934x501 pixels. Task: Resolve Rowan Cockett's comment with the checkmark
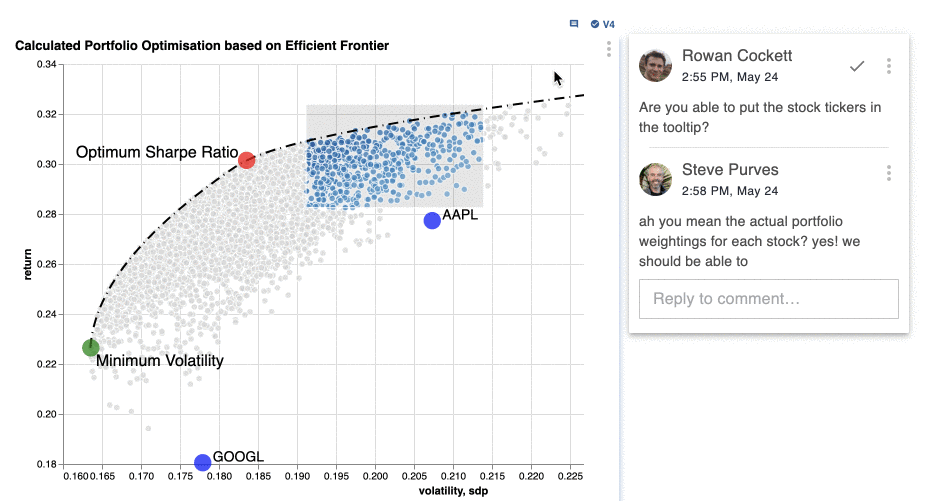click(x=857, y=66)
